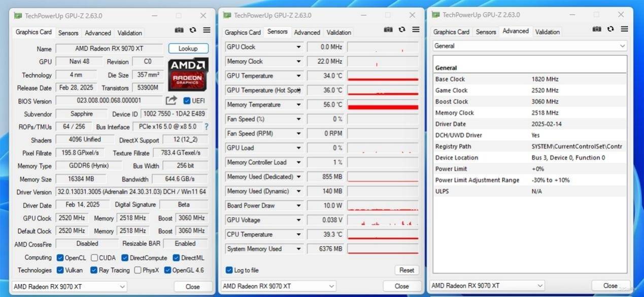644x297 pixels.
Task: Click GPU-Z title icon in Advanced window
Action: pyautogui.click(x=435, y=15)
